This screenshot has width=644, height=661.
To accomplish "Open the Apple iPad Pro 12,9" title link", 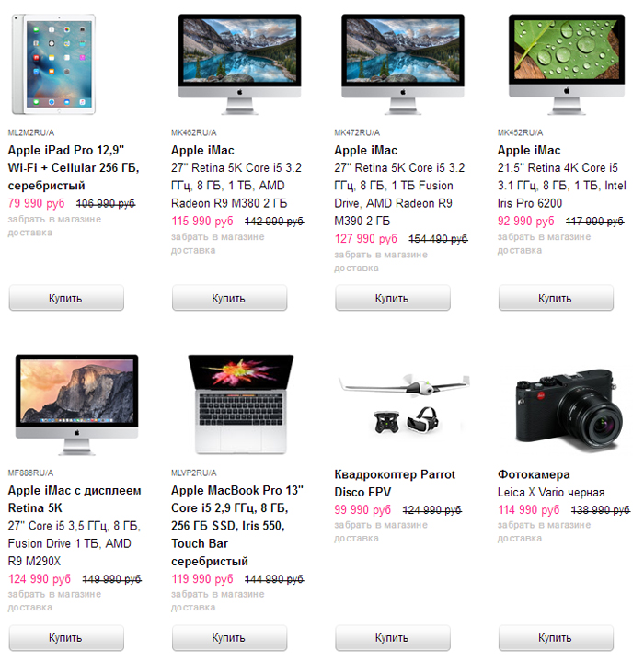I will (x=74, y=168).
